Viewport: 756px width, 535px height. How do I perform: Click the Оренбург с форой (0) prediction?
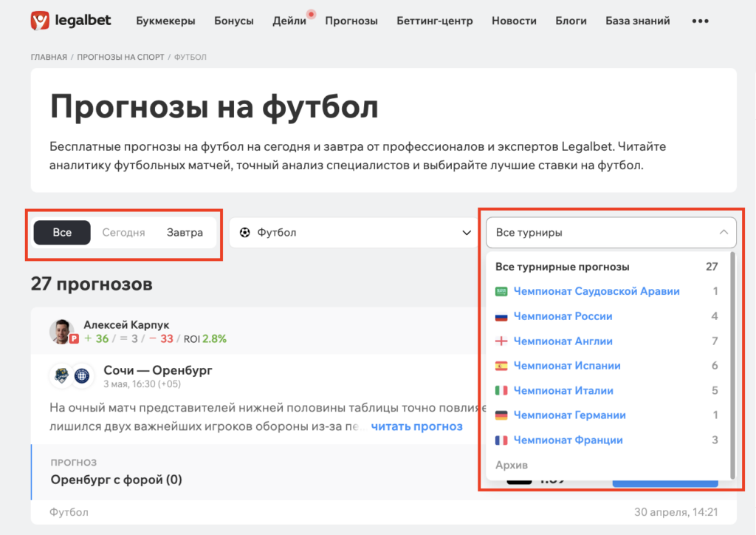[x=116, y=480]
